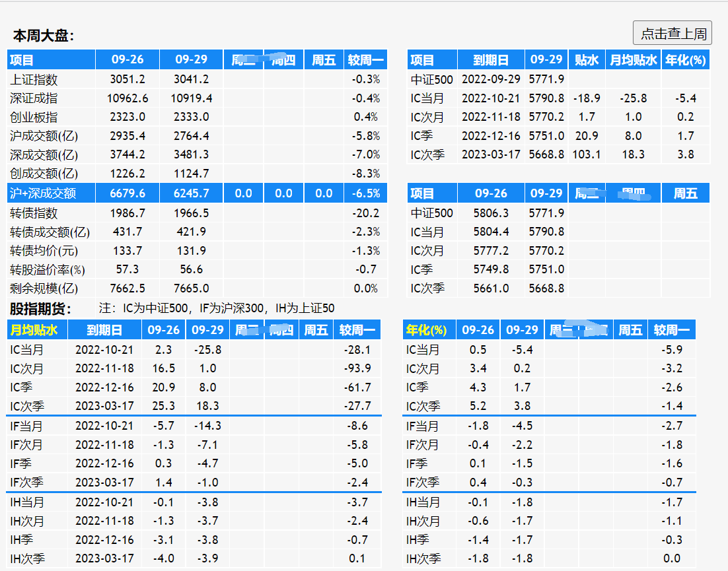
Task: Click the 5804.4 value for IC当月
Action: (x=491, y=232)
